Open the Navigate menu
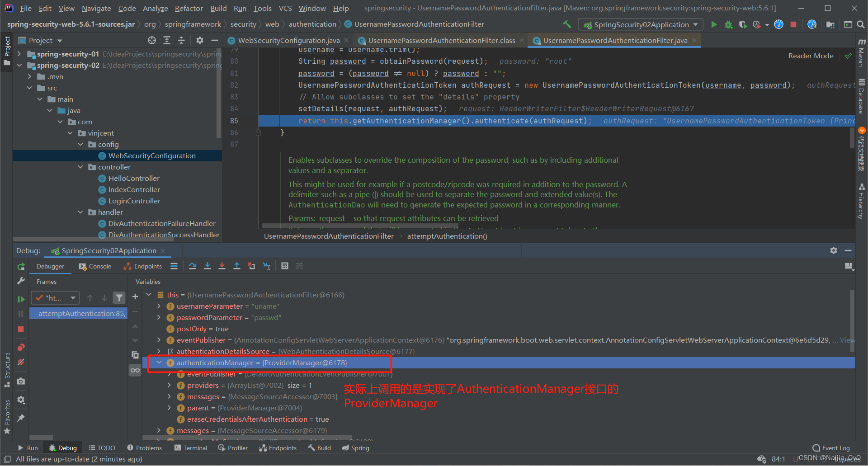 96,8
